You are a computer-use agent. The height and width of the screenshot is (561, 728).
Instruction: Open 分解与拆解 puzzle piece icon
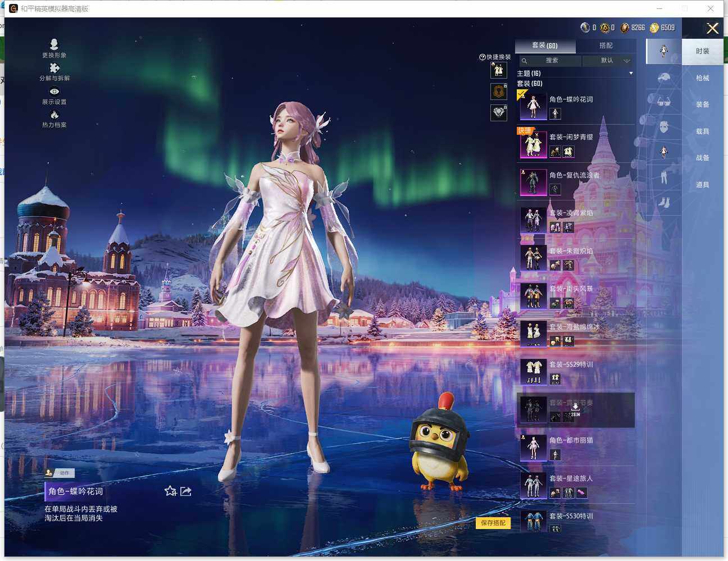click(54, 68)
